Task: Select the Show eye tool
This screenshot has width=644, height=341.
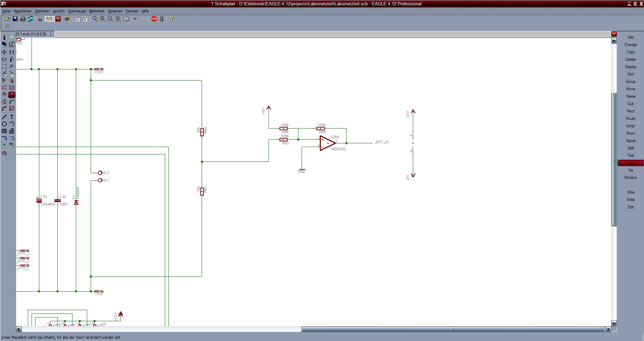Action: [12, 37]
